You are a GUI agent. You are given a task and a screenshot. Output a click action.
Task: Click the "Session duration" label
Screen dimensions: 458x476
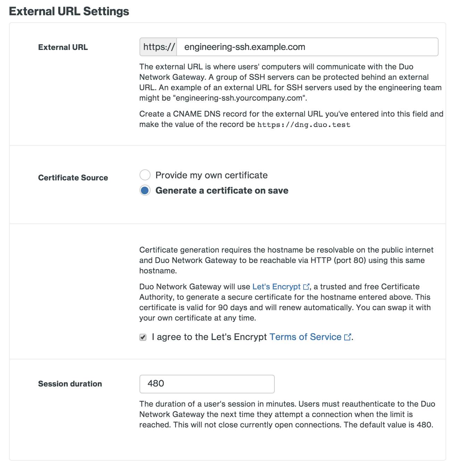click(70, 384)
